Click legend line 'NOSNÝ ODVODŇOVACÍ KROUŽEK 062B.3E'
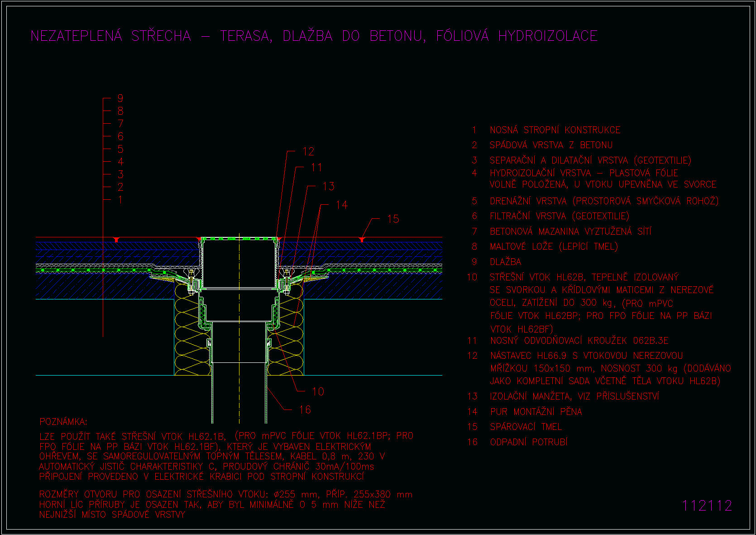The height and width of the screenshot is (535, 756). (579, 341)
